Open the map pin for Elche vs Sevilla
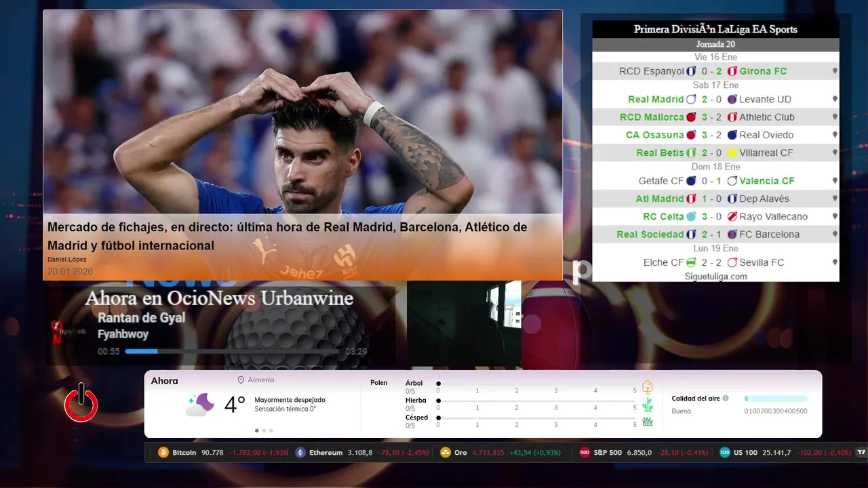This screenshot has width=868, height=488. point(835,262)
